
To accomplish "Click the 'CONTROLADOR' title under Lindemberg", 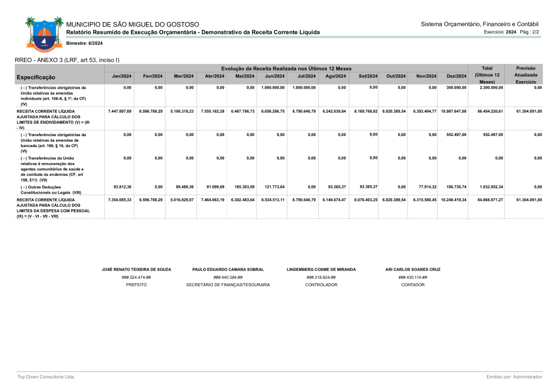I will click(x=321, y=285).
